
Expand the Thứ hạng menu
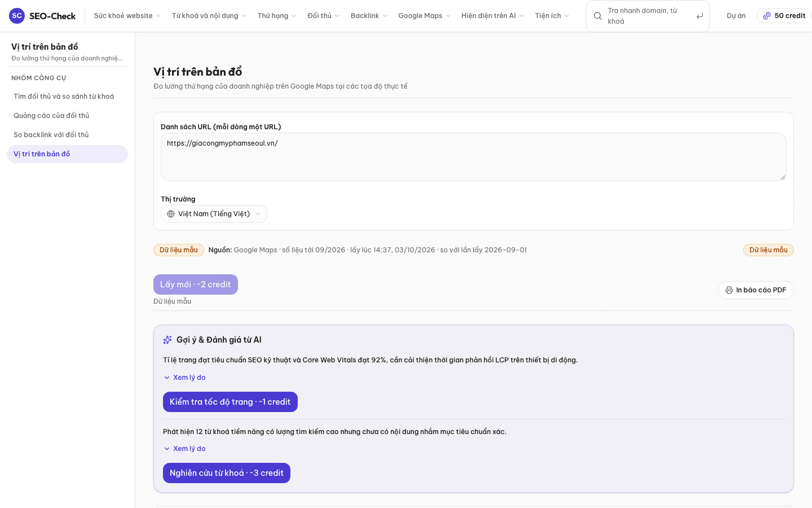point(277,16)
